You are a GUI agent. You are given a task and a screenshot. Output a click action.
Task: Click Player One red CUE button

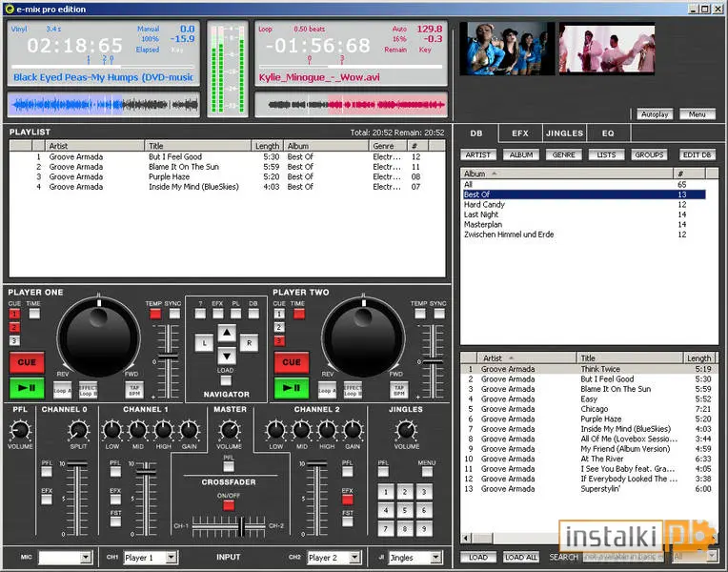27,362
